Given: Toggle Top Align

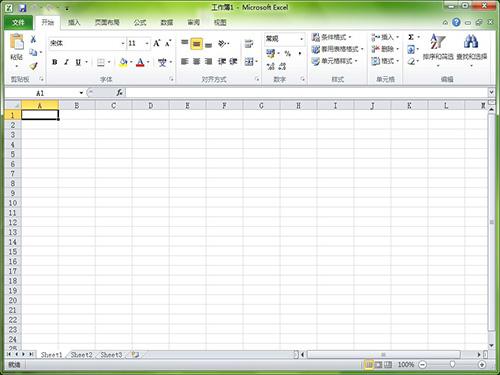Looking at the screenshot, I should [x=185, y=43].
